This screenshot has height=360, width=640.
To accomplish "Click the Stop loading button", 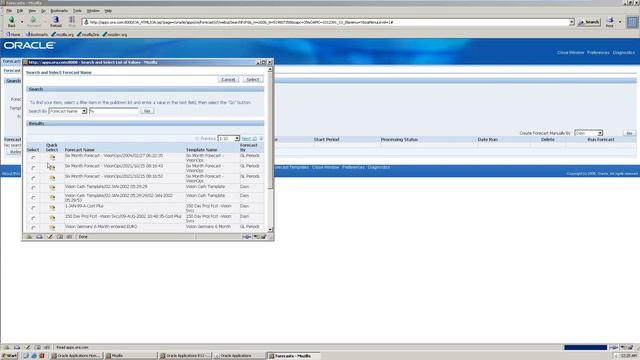I will 72,21.
